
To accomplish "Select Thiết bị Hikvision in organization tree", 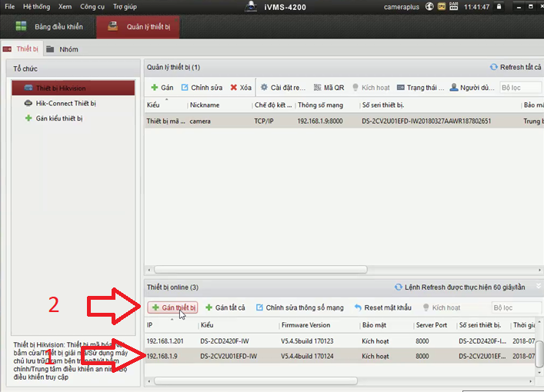I will [73, 88].
